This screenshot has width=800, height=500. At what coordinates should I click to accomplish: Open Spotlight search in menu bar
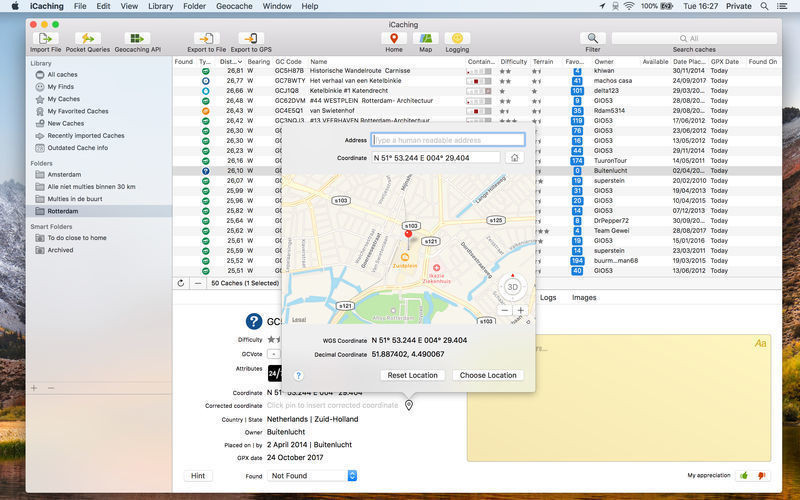coord(764,6)
